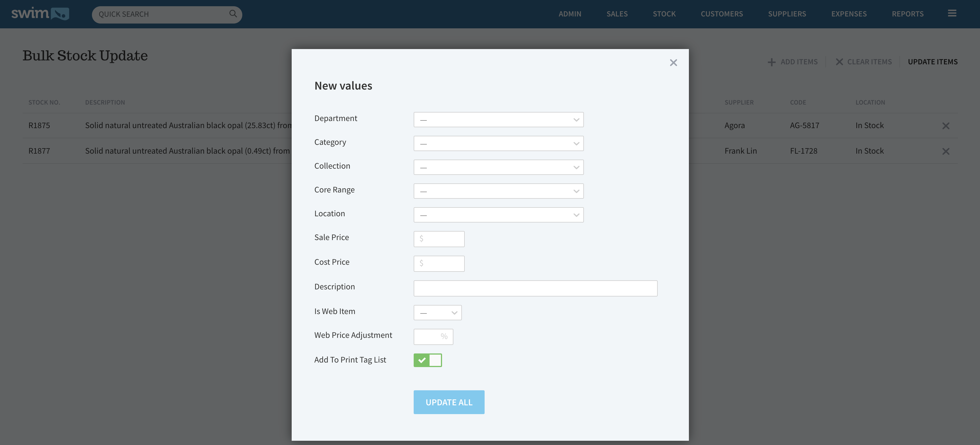Screen dimensions: 980x445
Task: Open the Customers menu
Action: [721, 14]
